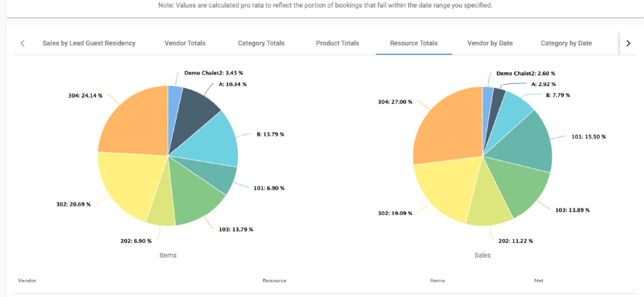
Task: Click the label "302: 20.69 %"
Action: point(74,204)
